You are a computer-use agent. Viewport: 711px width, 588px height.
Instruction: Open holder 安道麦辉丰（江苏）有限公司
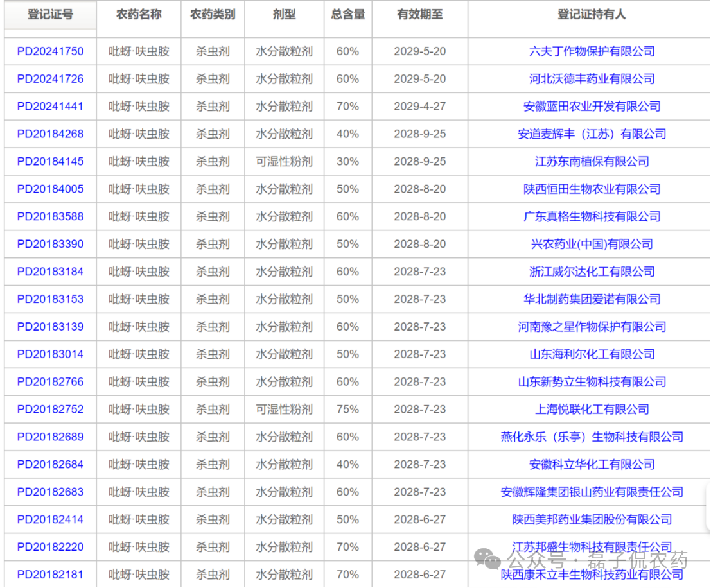[x=592, y=134]
